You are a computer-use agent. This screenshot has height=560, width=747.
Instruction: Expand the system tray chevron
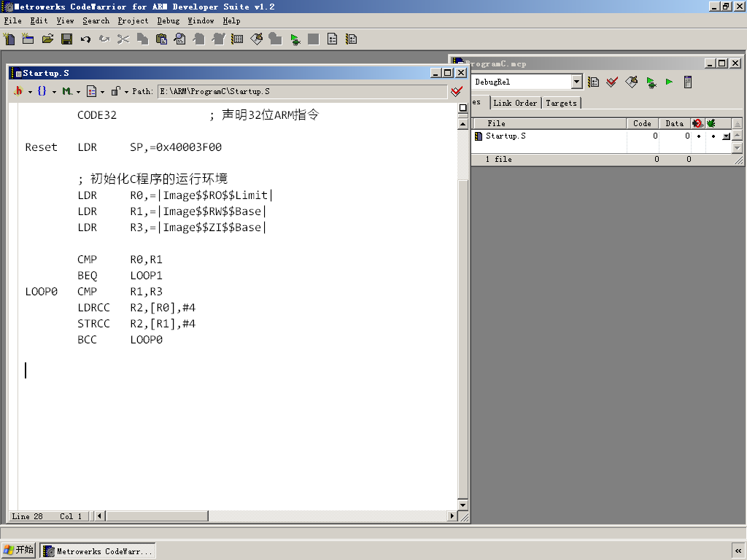[738, 551]
